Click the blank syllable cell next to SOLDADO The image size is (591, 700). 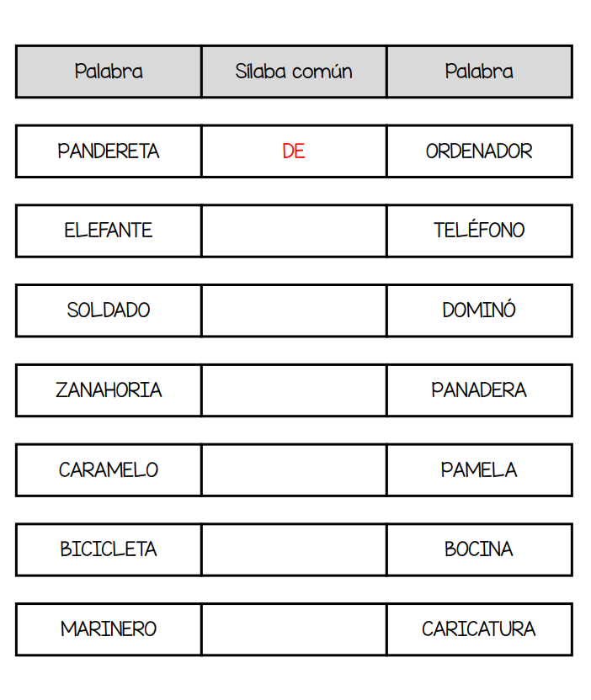pos(294,310)
